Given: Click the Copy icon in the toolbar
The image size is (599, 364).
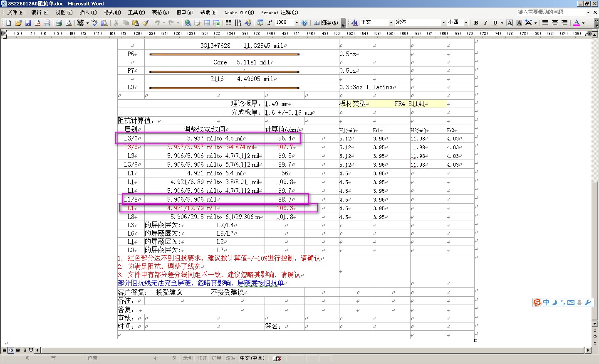Looking at the screenshot, I should 126,23.
